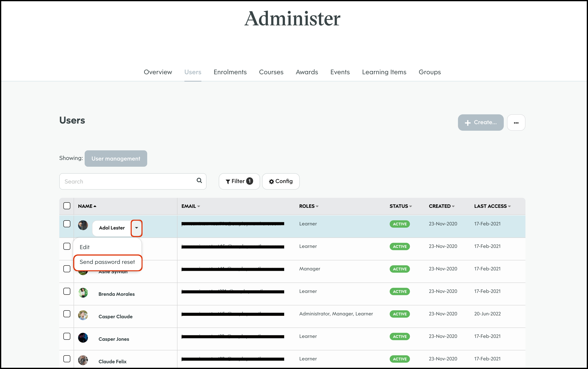Click Casper Claude's avatar image
This screenshot has height=369, width=588.
83,315
